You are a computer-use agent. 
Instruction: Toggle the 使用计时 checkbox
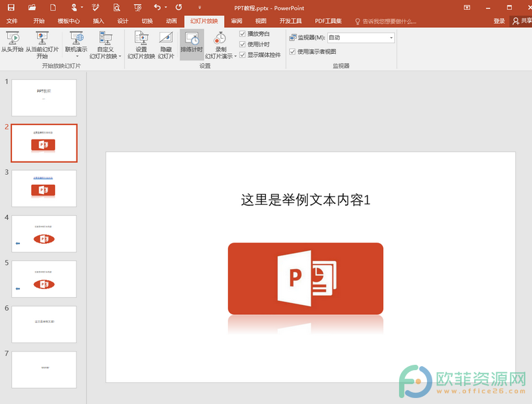[242, 44]
